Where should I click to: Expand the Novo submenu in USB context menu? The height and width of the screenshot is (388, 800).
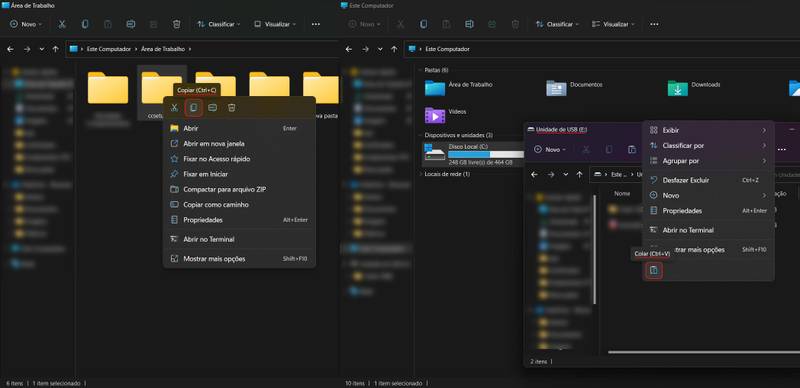click(708, 196)
